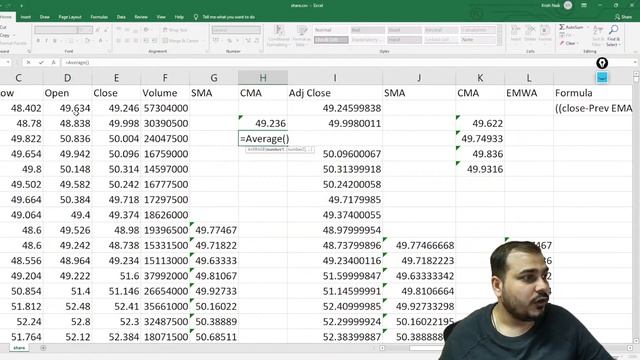The image size is (640, 360).
Task: Open the Draw tab
Action: tap(44, 17)
